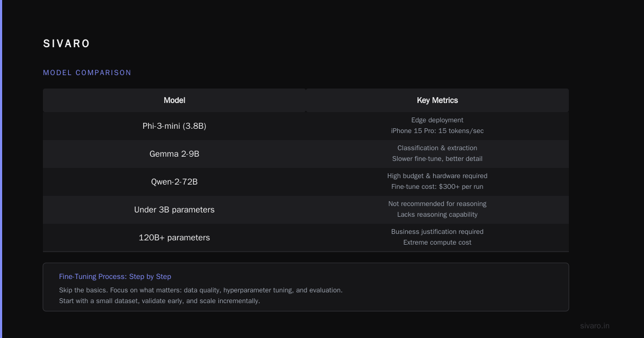Screen dimensions: 644x338
Task: Click Slower fine-tune, better detail text
Action: tap(437, 159)
